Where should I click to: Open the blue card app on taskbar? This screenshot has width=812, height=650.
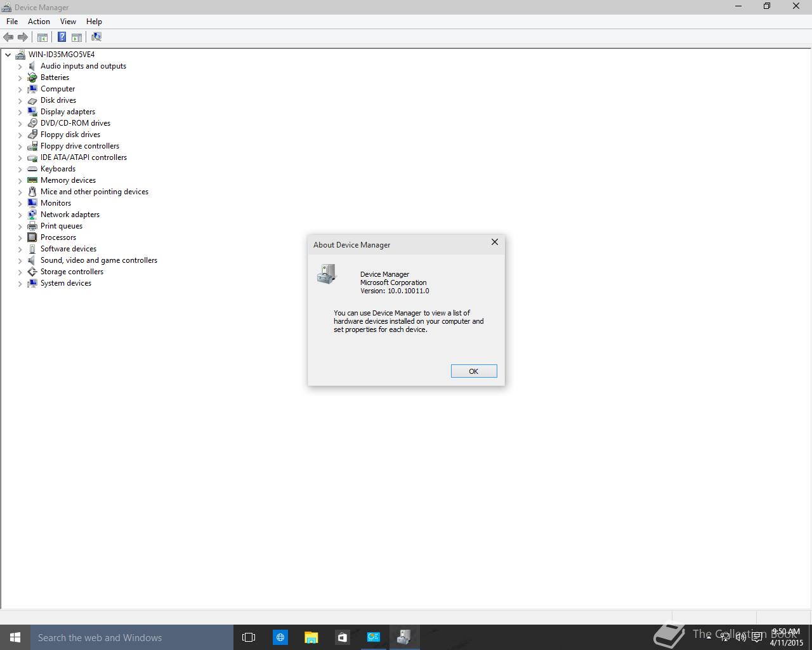pyautogui.click(x=373, y=637)
